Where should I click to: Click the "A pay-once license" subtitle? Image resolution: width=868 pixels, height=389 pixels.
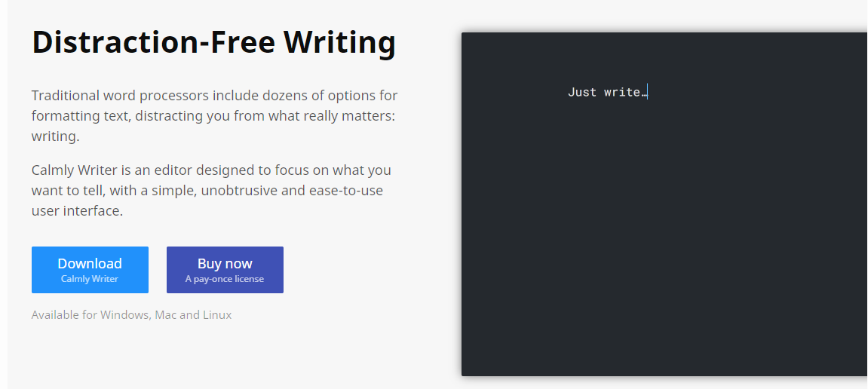tap(225, 280)
